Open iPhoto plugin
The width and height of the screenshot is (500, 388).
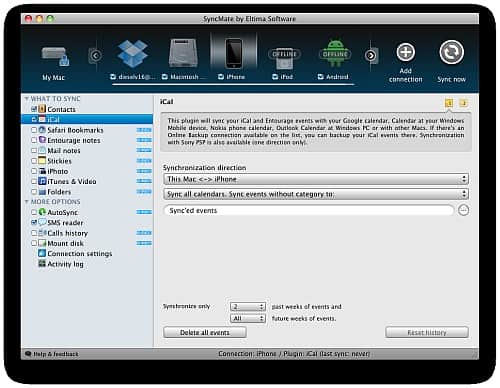tap(57, 171)
